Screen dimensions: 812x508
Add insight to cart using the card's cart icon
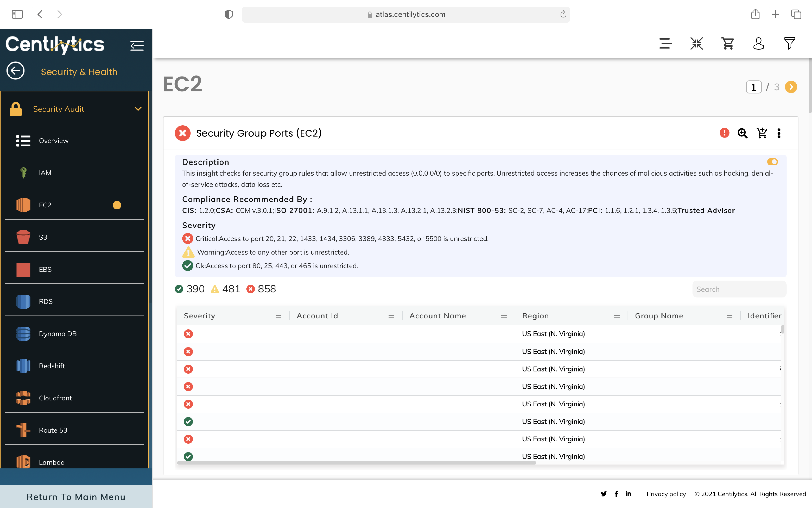coord(762,133)
